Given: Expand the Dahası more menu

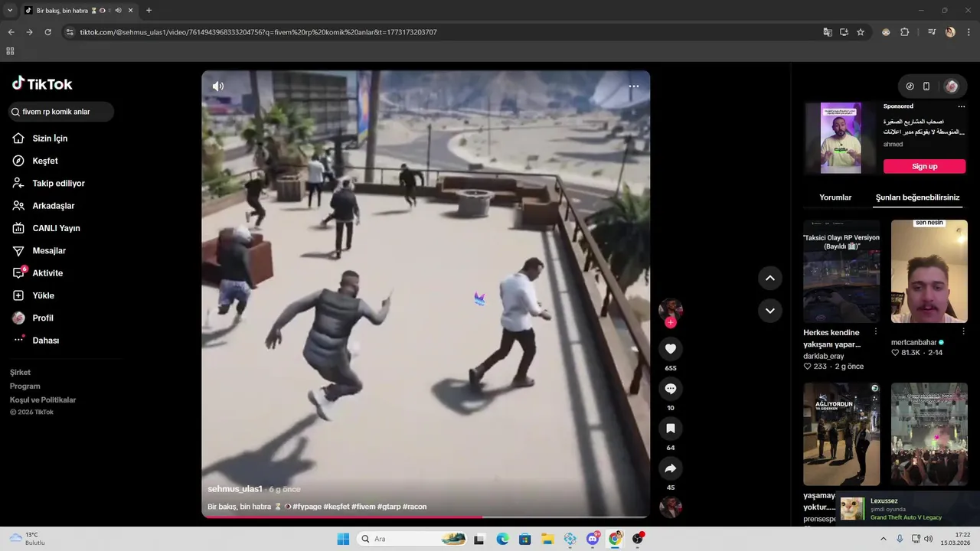Looking at the screenshot, I should (x=45, y=341).
